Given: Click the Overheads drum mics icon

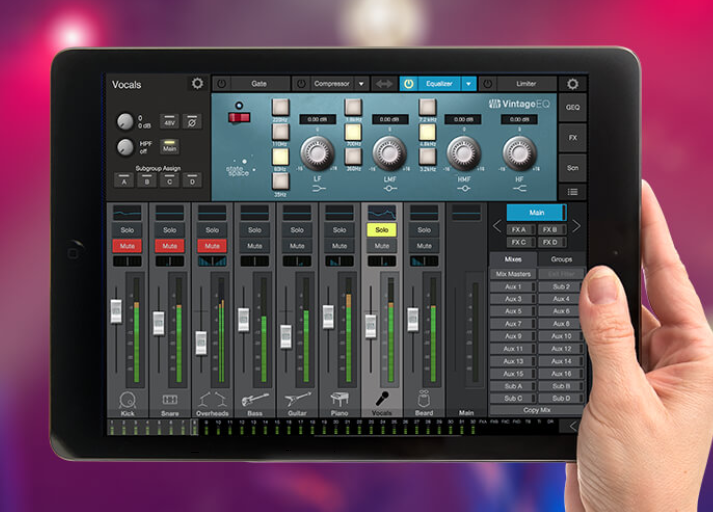Looking at the screenshot, I should 212,400.
